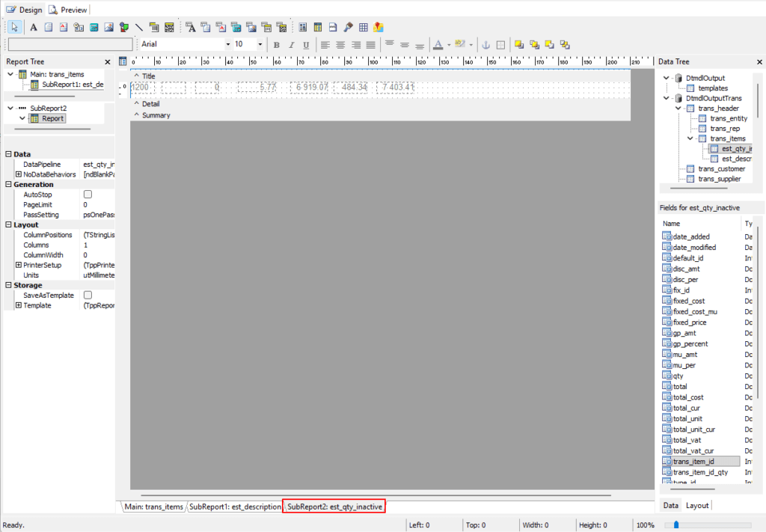
Task: Open the font size dropdown
Action: [x=260, y=45]
